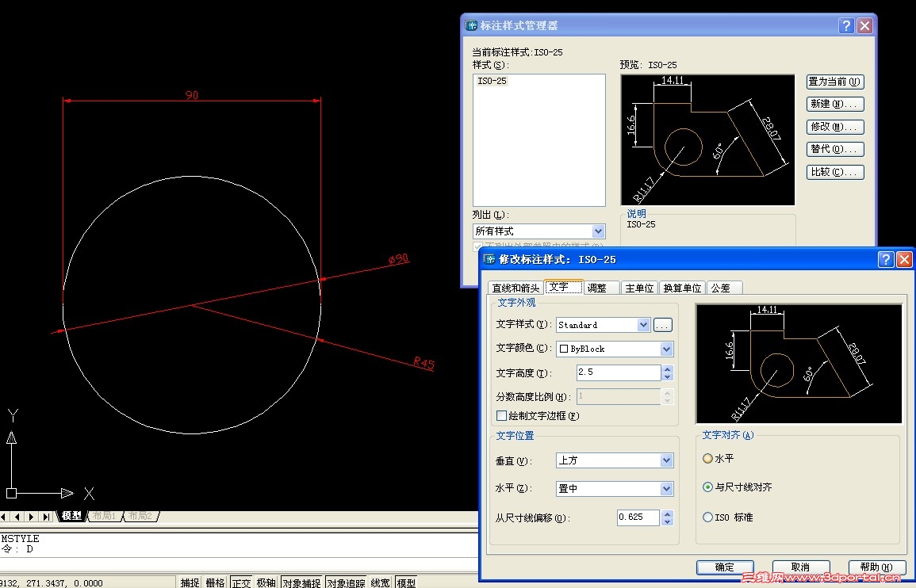
Task: Check the 绘制文字边框 checkbox
Action: (500, 414)
